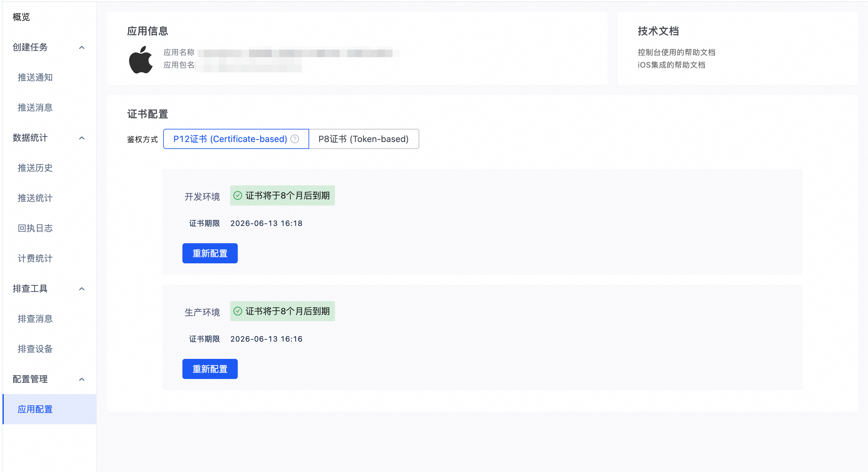This screenshot has width=868, height=472.
Task: Collapse the 数据统计 sidebar group
Action: [81, 138]
